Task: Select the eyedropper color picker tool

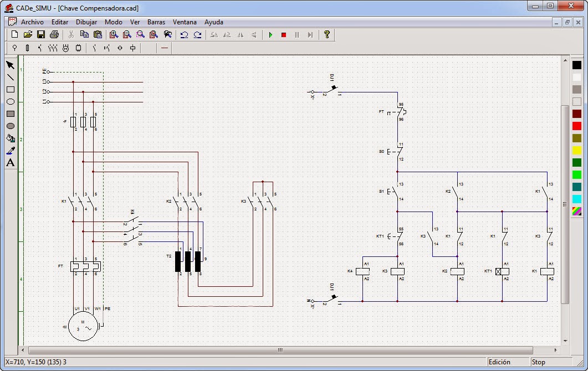Action: point(11,150)
